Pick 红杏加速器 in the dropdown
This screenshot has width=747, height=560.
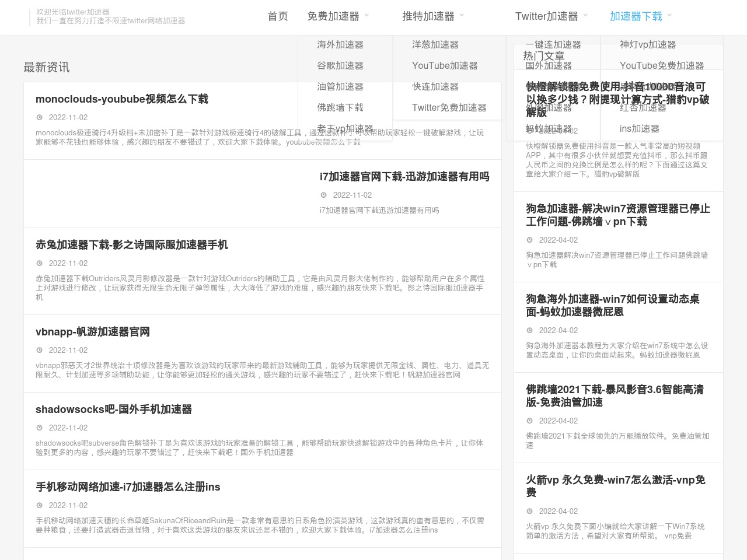click(643, 107)
